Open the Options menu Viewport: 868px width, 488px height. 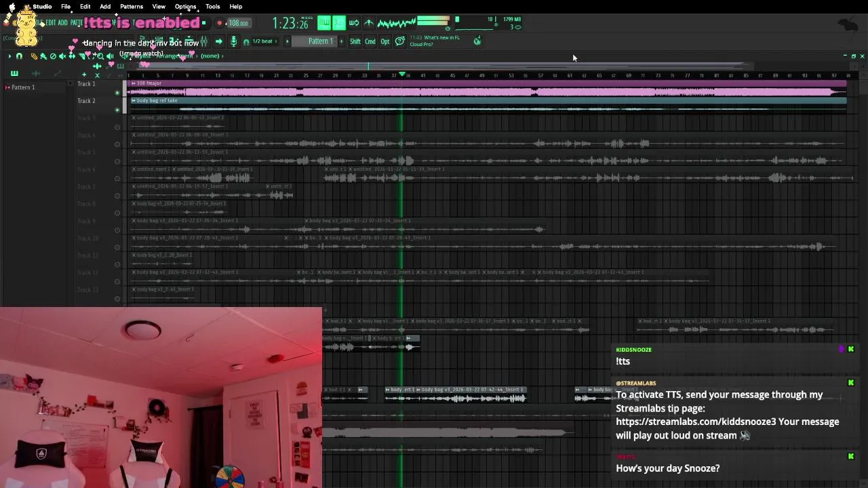click(x=185, y=7)
